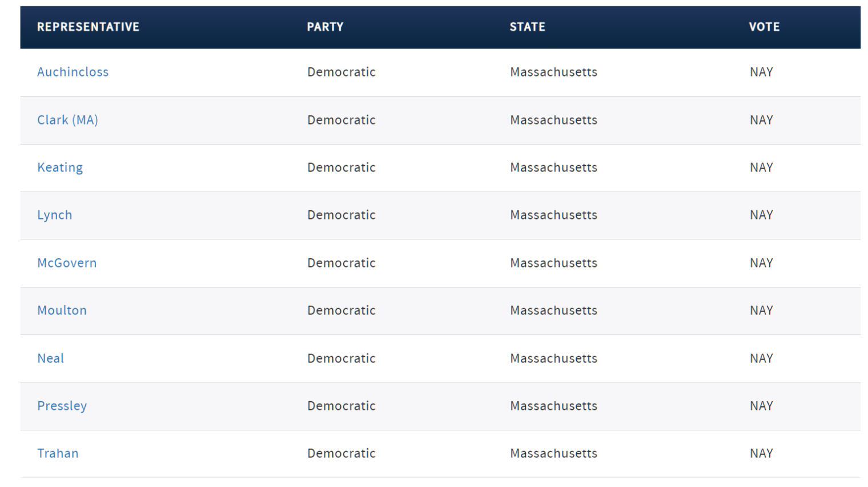This screenshot has height=487, width=868.
Task: Open the Auchincloss representative link
Action: 73,72
